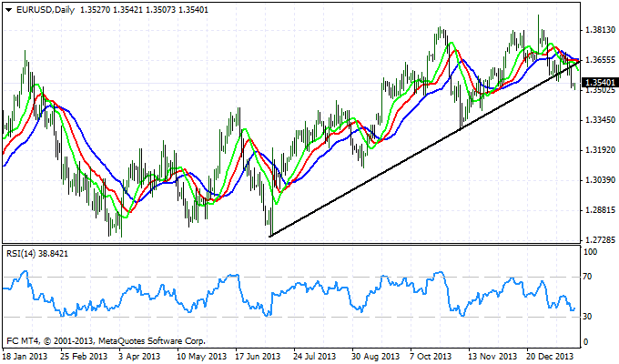Click the 17 Jun 2013 date label

pos(259,357)
